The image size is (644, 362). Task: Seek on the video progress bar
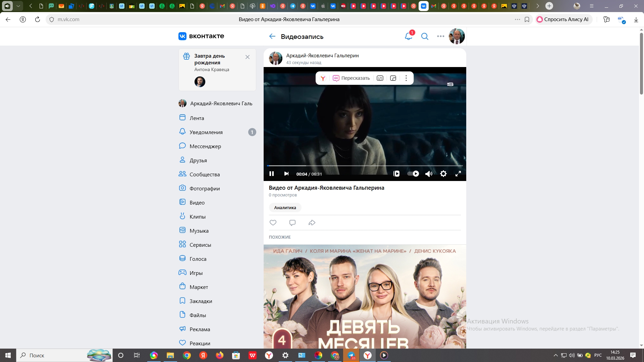pyautogui.click(x=365, y=166)
